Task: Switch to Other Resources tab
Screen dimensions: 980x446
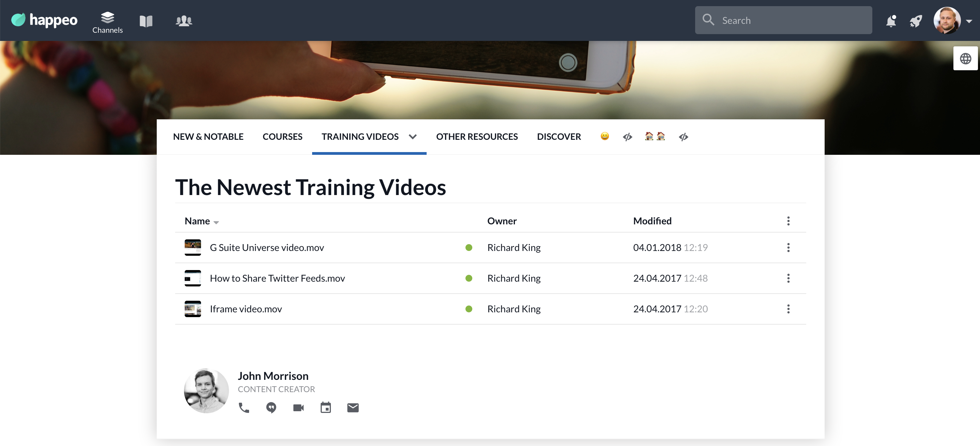Action: (477, 137)
